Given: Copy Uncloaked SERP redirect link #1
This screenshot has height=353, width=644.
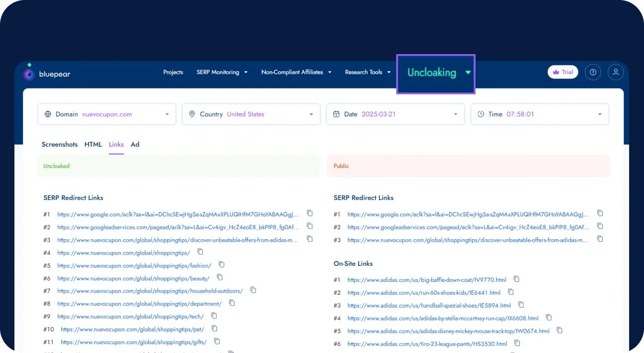Looking at the screenshot, I should (x=310, y=213).
